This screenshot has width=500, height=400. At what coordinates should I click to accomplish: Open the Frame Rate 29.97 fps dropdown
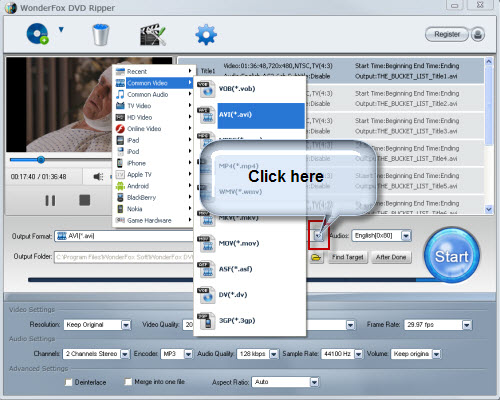[x=467, y=325]
